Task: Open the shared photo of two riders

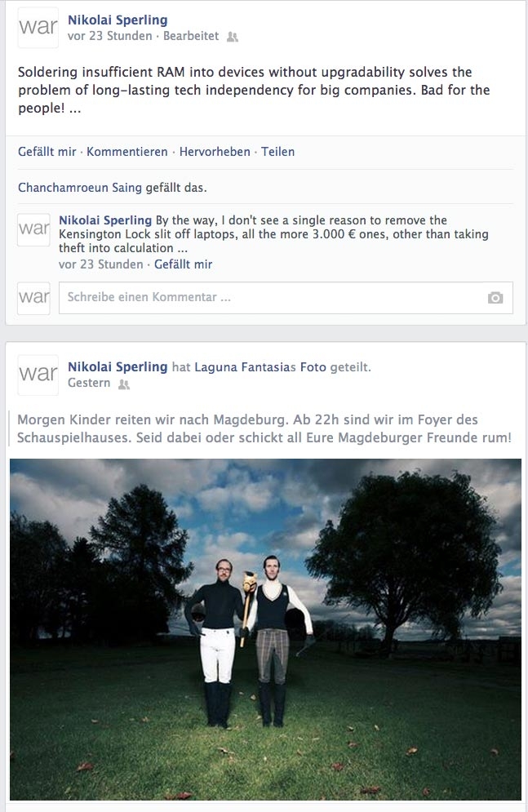Action: tap(265, 629)
